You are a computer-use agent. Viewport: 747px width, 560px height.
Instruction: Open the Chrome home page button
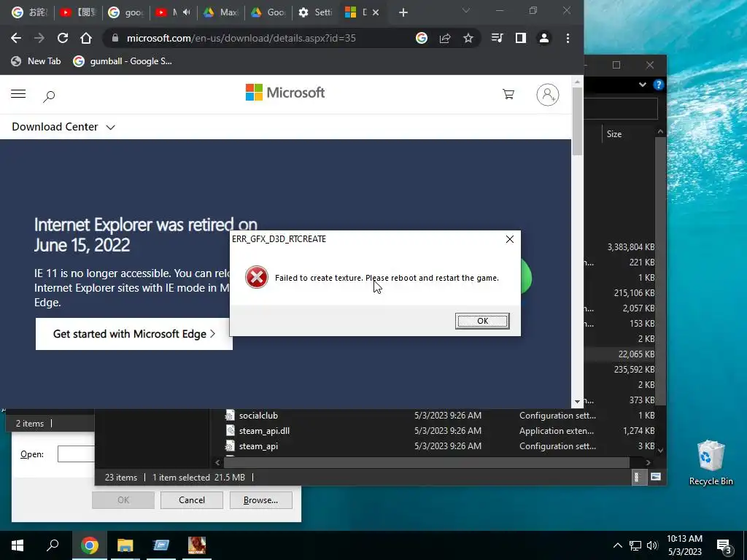pos(86,38)
